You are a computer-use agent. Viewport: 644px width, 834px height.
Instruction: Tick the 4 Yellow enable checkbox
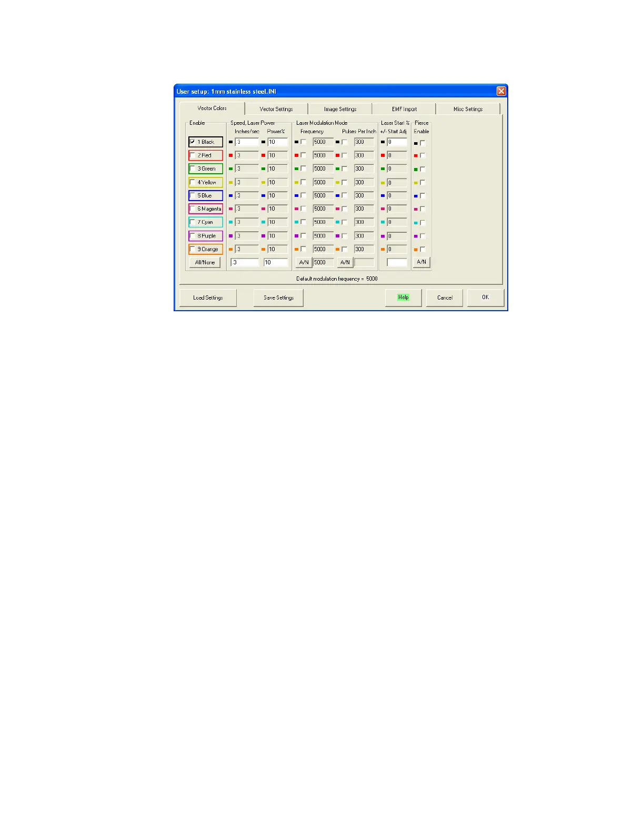193,182
